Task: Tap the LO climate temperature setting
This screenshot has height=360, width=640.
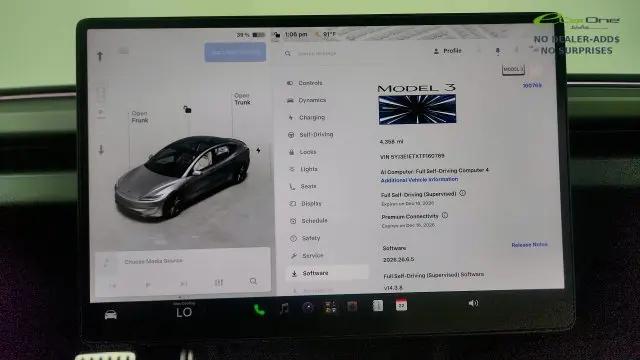Action: [184, 313]
